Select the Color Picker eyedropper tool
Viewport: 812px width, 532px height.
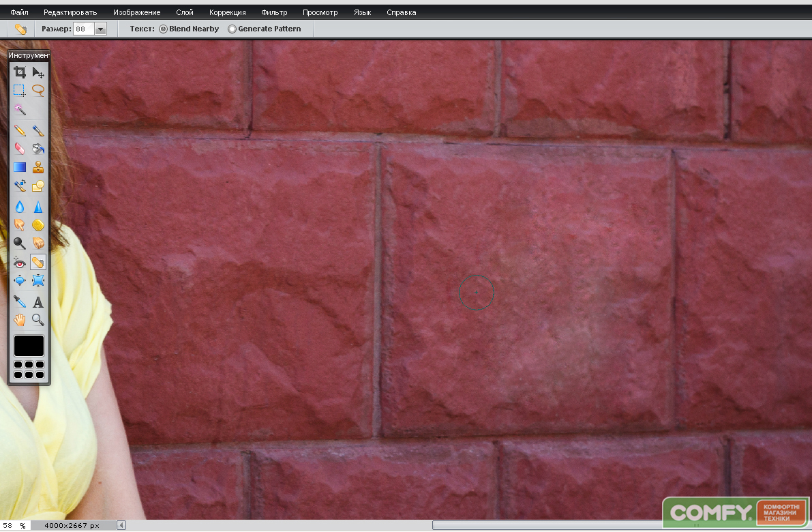coord(20,301)
